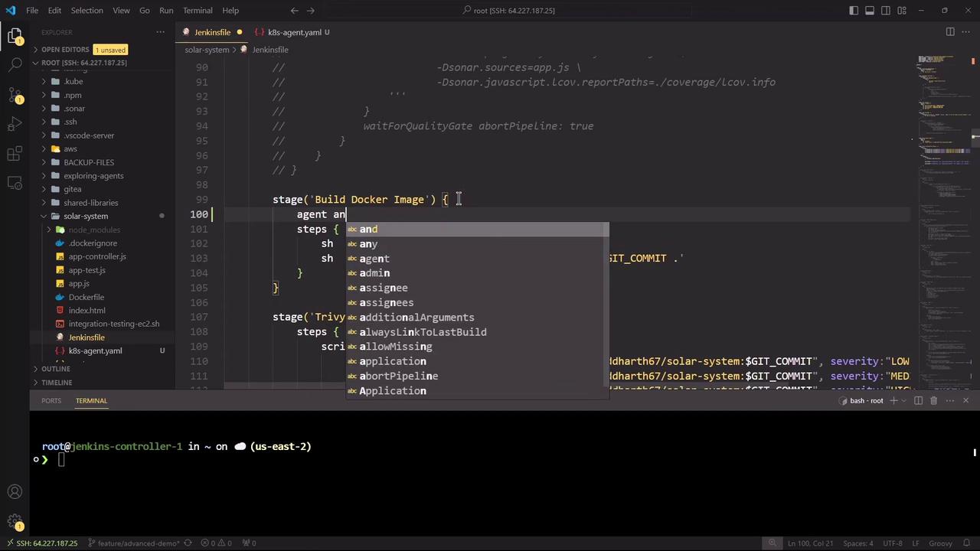Change end of line sequence LF
Image resolution: width=980 pixels, height=551 pixels.
916,543
